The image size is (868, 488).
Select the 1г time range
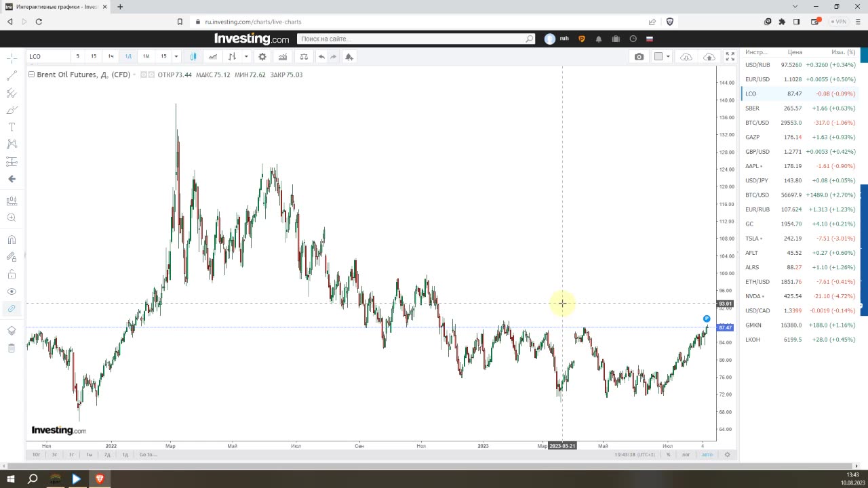click(x=71, y=454)
